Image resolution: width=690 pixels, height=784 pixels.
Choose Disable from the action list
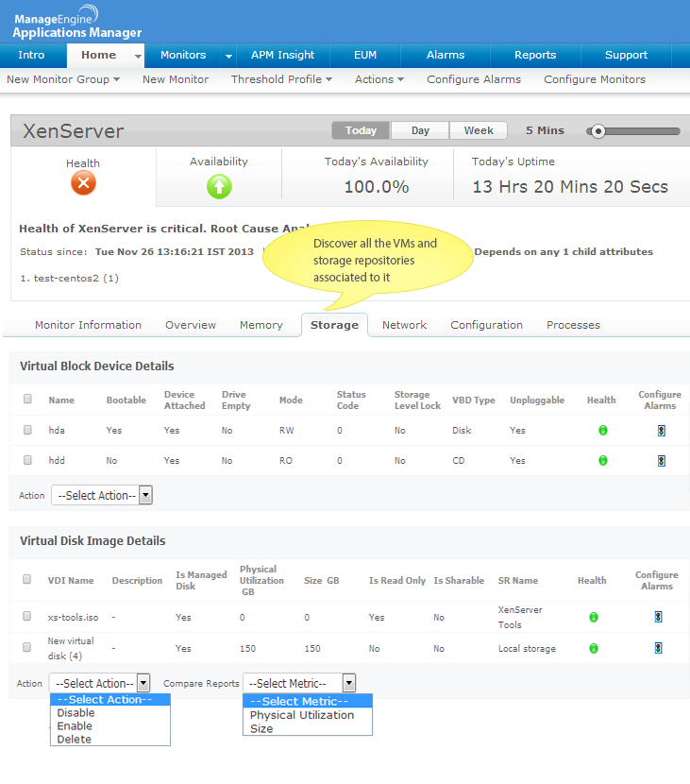click(x=109, y=712)
